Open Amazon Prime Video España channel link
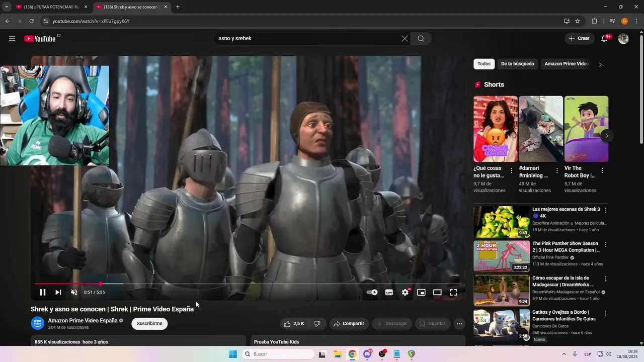Image resolution: width=644 pixels, height=362 pixels. [83, 321]
